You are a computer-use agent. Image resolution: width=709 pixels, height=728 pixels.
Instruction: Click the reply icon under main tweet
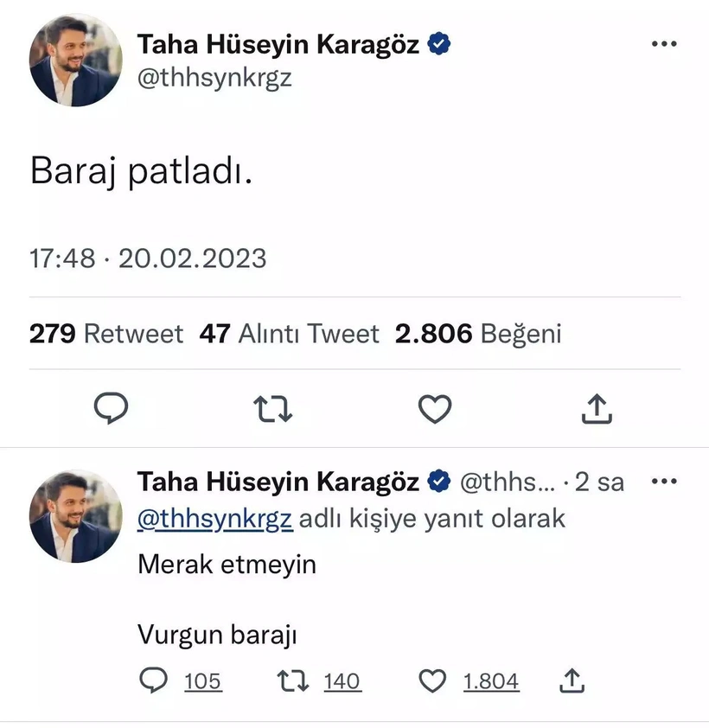tap(110, 409)
